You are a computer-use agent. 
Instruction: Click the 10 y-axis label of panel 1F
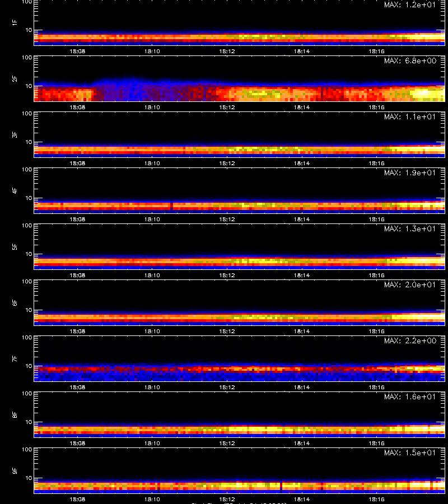(29, 30)
